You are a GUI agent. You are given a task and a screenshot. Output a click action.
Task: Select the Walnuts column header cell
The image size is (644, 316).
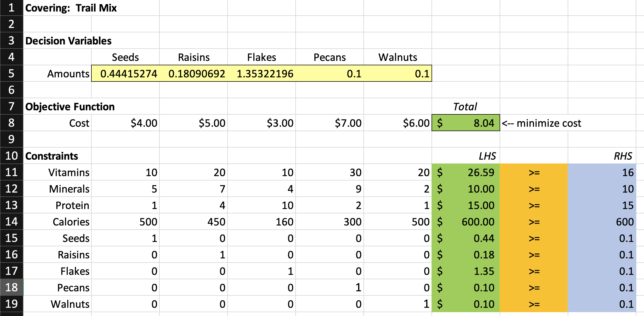(x=398, y=57)
